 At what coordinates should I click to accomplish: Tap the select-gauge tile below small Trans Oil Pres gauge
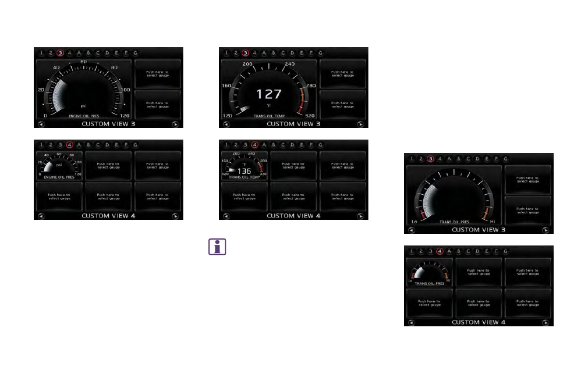(430, 303)
